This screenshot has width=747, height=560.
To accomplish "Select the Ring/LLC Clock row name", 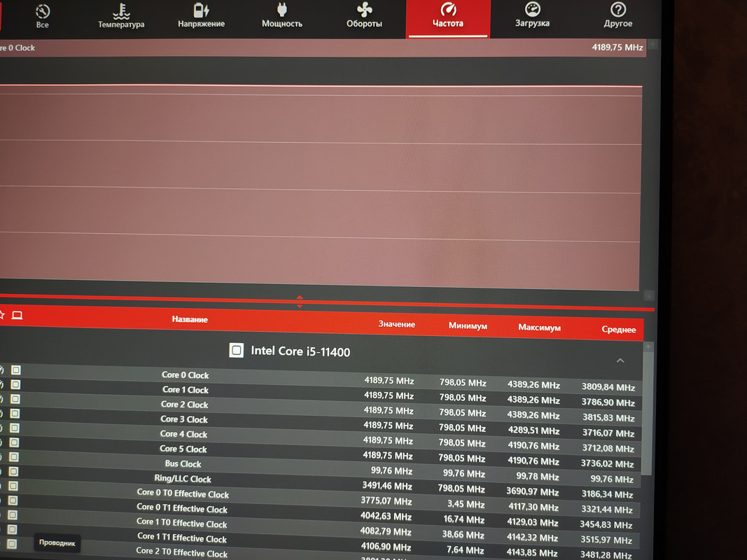I will point(183,479).
